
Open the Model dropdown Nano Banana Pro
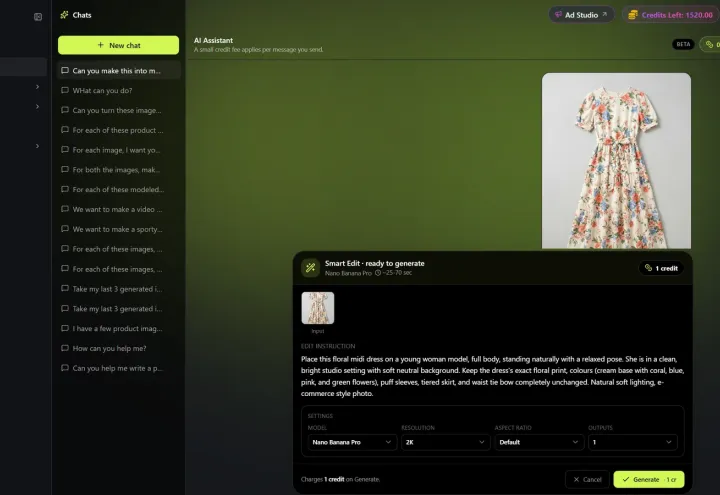[x=352, y=442]
